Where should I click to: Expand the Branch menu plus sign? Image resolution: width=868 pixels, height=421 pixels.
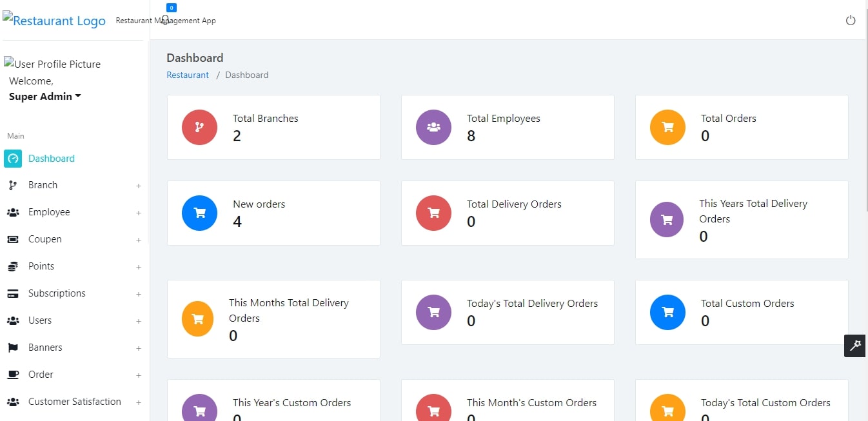click(138, 186)
